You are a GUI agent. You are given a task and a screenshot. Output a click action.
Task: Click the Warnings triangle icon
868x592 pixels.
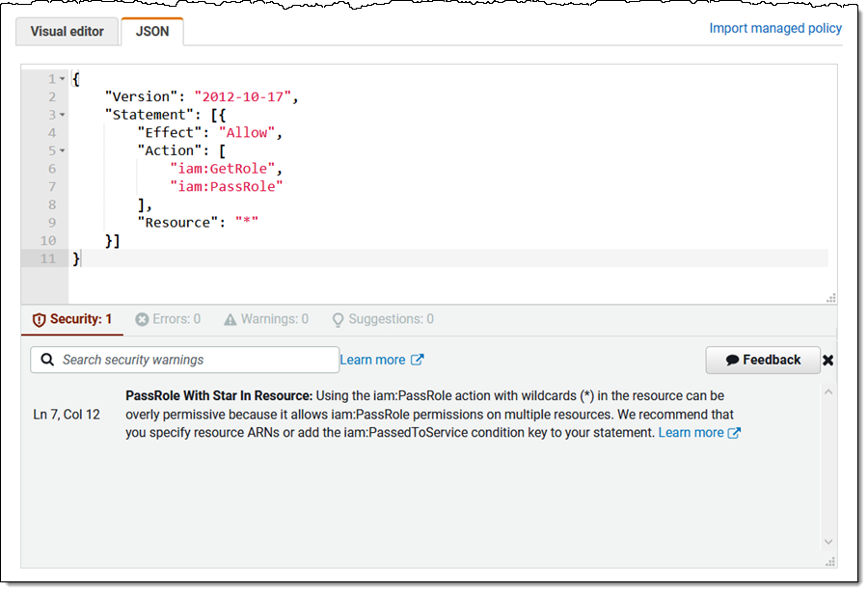click(x=231, y=319)
